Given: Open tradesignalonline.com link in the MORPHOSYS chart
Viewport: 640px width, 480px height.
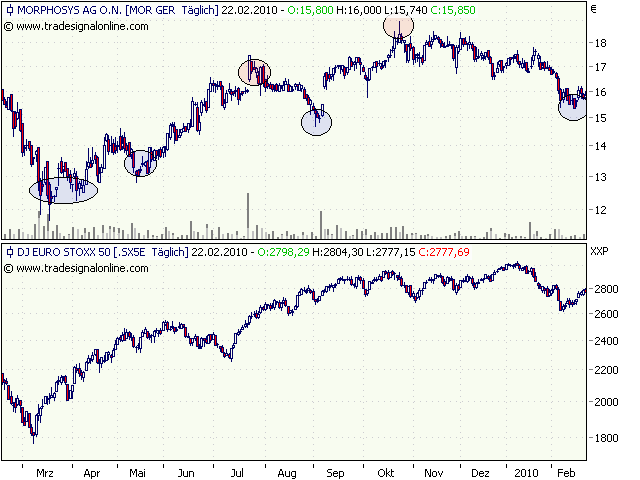Looking at the screenshot, I should click(82, 27).
